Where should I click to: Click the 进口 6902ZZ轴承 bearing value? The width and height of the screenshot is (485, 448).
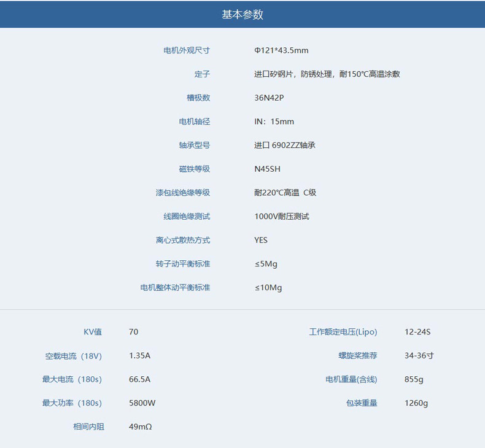coord(285,145)
